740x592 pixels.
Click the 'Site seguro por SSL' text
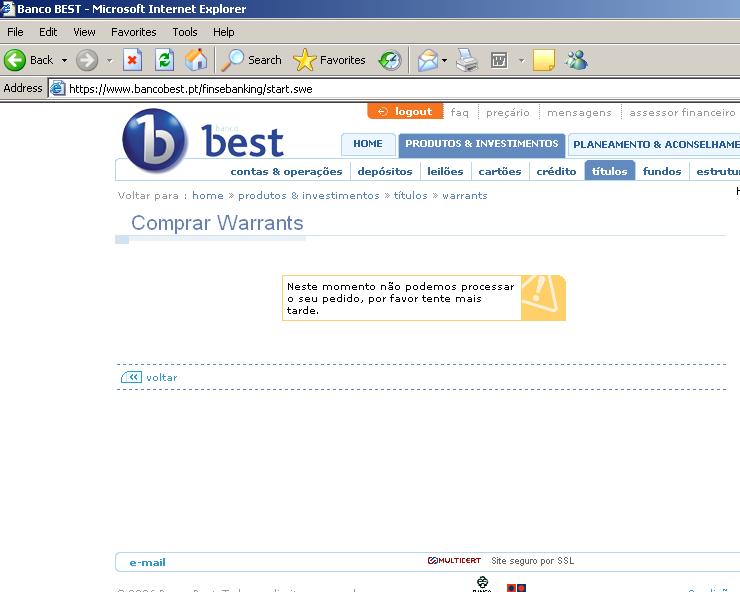pos(532,561)
